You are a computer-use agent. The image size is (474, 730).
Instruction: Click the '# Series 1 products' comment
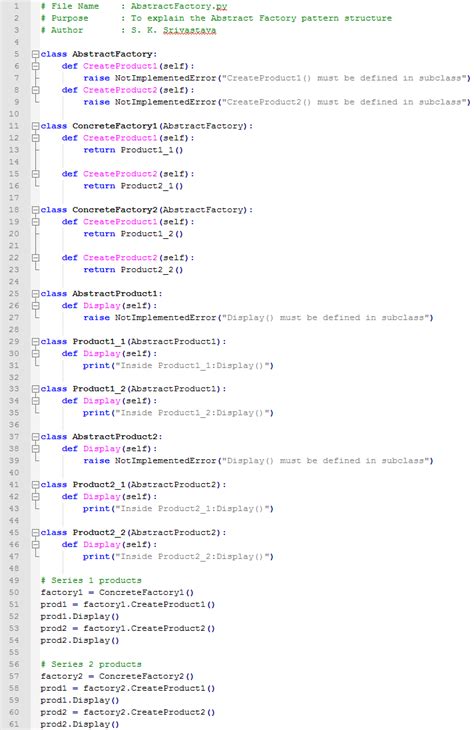coord(91,581)
